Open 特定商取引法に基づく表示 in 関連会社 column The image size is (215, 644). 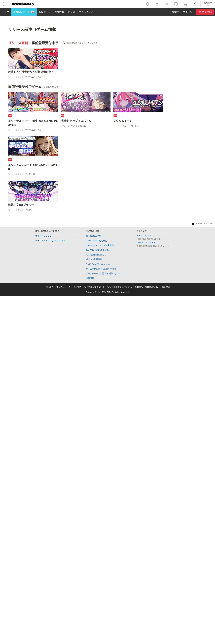coord(98,250)
